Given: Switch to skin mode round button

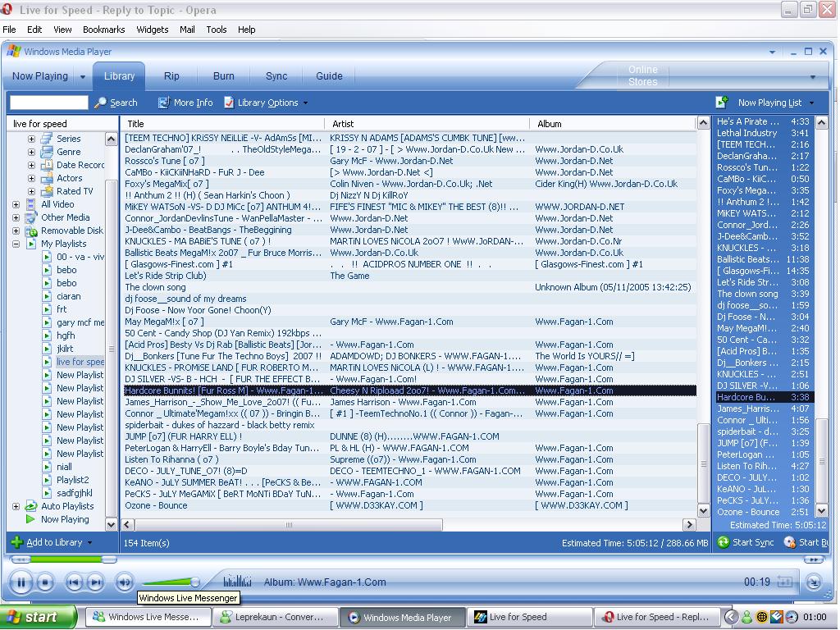Looking at the screenshot, I should 814,582.
